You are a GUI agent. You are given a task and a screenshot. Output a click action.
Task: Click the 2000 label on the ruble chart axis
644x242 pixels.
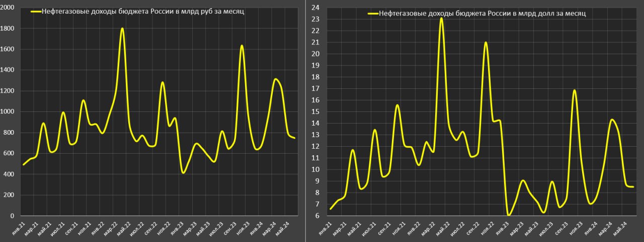[x=8, y=8]
